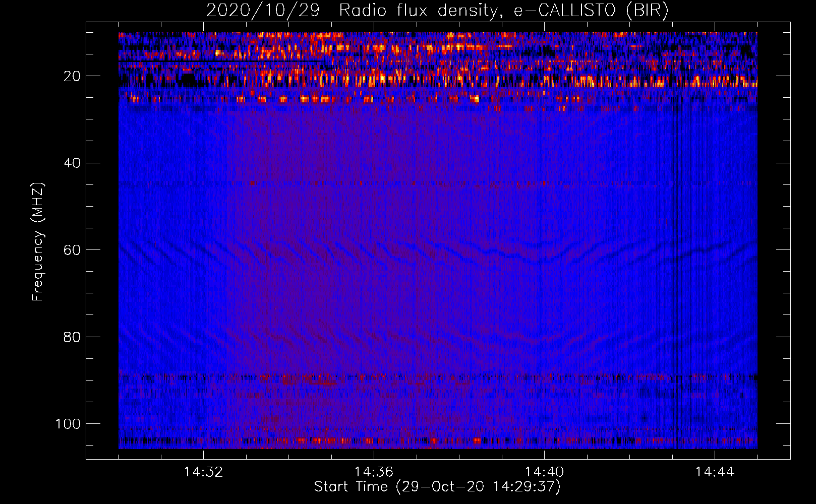Click the 'Frequency (MHZ)' y-axis label
This screenshot has width=816, height=504.
pyautogui.click(x=38, y=242)
